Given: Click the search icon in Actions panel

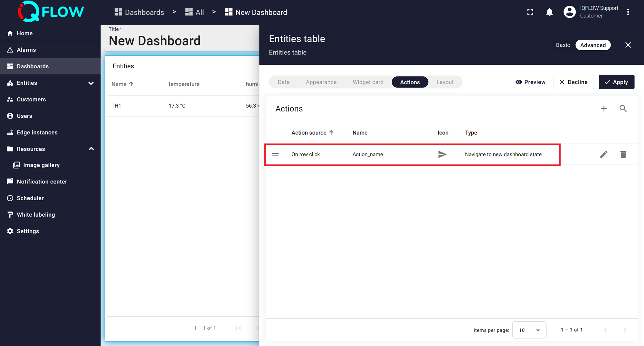Looking at the screenshot, I should [623, 109].
